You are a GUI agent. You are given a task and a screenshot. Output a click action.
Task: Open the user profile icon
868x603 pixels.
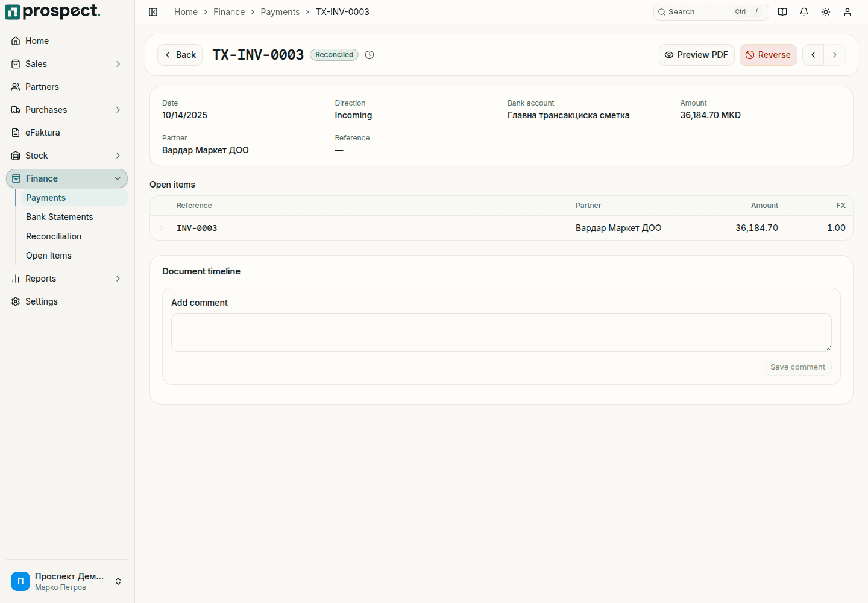(848, 12)
